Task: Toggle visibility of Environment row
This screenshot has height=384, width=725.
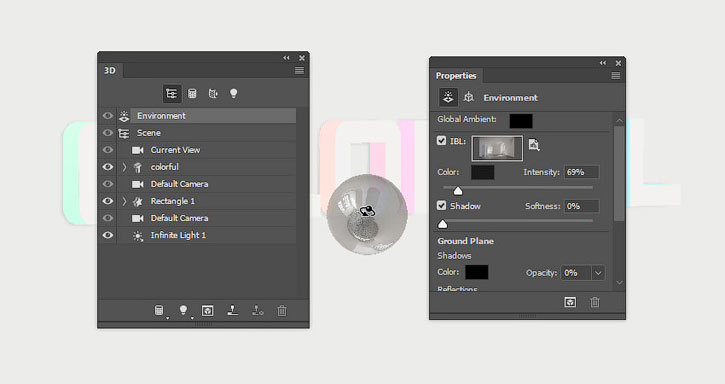Action: [x=108, y=116]
